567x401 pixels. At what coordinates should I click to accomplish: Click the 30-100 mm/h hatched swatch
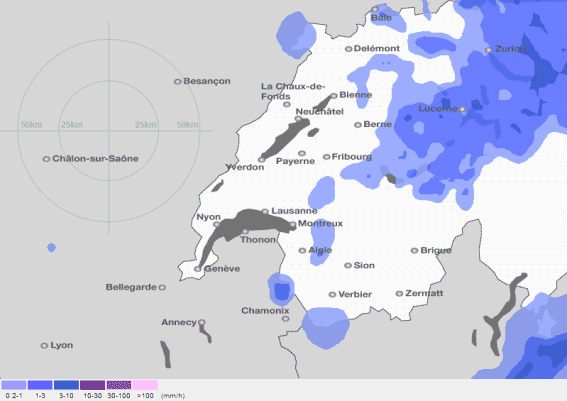tap(119, 385)
